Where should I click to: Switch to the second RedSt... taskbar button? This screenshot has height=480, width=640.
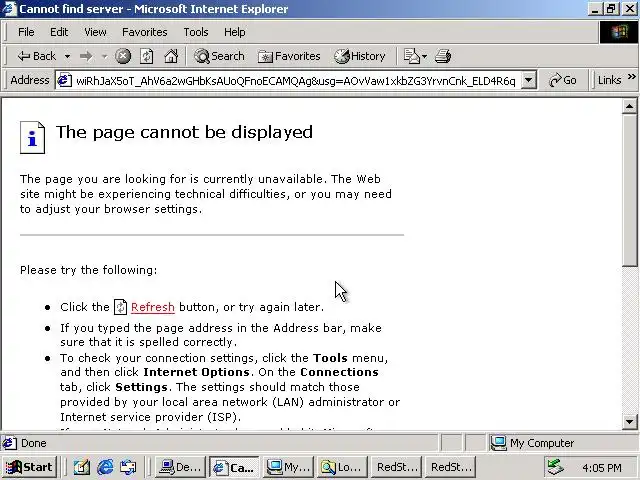[x=451, y=467]
